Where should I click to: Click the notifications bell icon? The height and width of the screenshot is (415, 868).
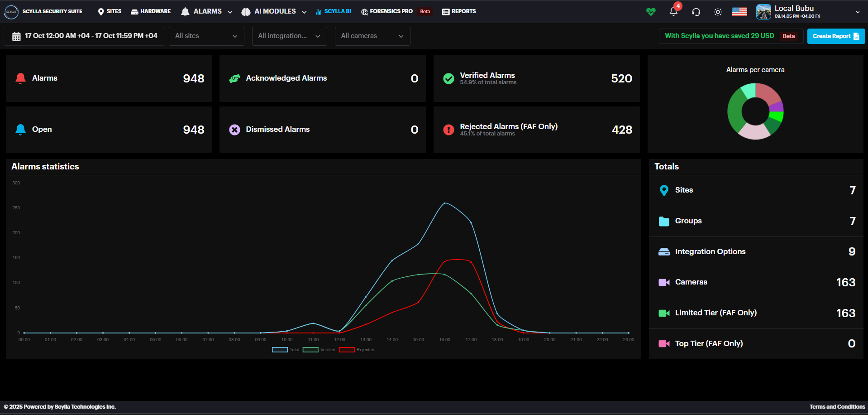point(673,12)
